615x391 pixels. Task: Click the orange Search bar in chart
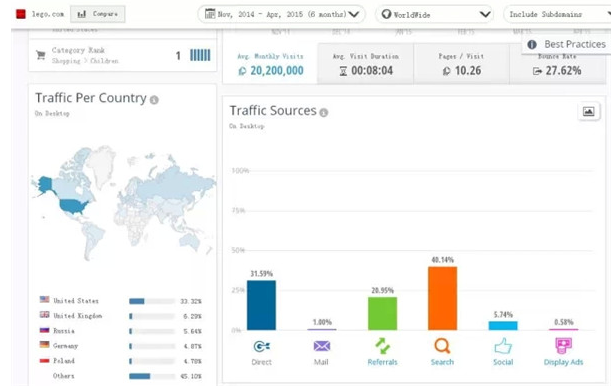click(442, 298)
